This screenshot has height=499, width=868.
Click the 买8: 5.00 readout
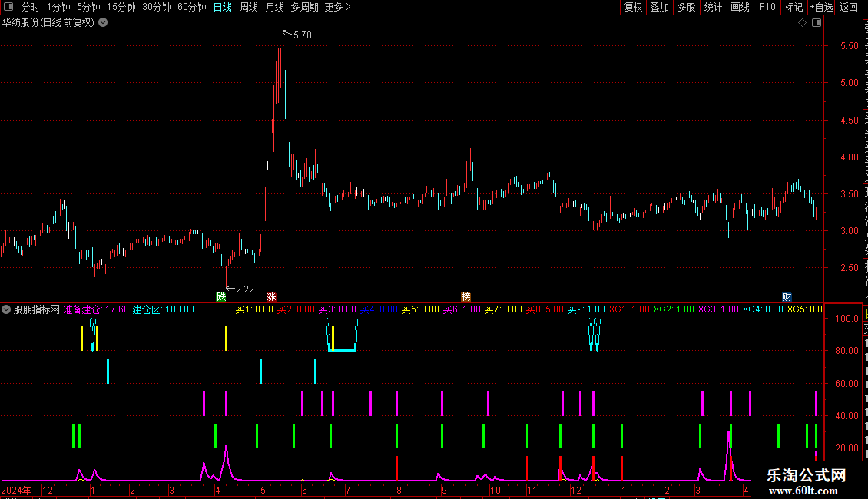pos(545,310)
